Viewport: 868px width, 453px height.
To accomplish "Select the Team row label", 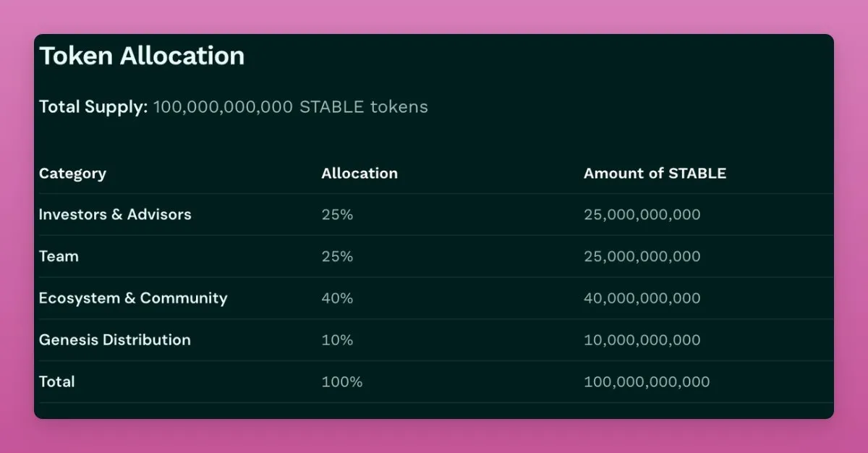I will pyautogui.click(x=59, y=256).
